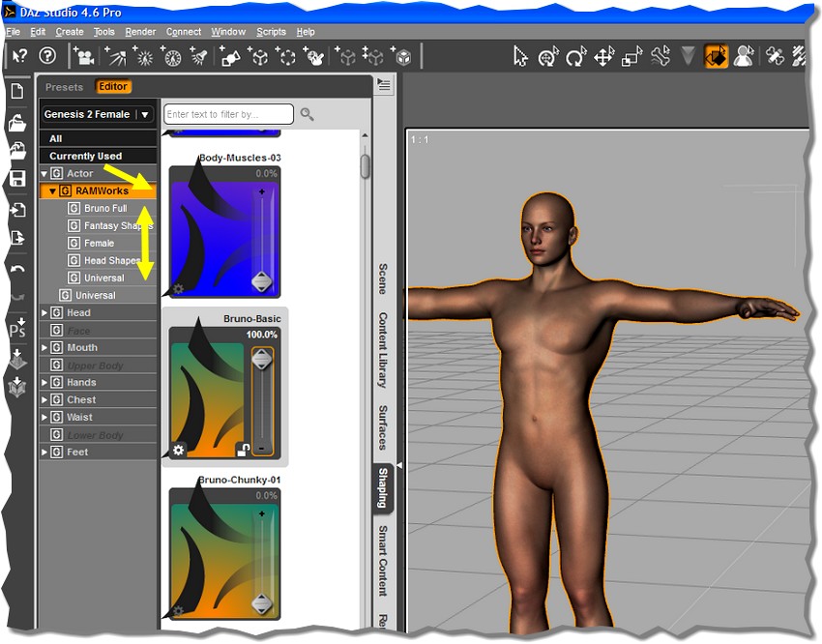Create a new null object
822x644 pixels.
tap(258, 56)
